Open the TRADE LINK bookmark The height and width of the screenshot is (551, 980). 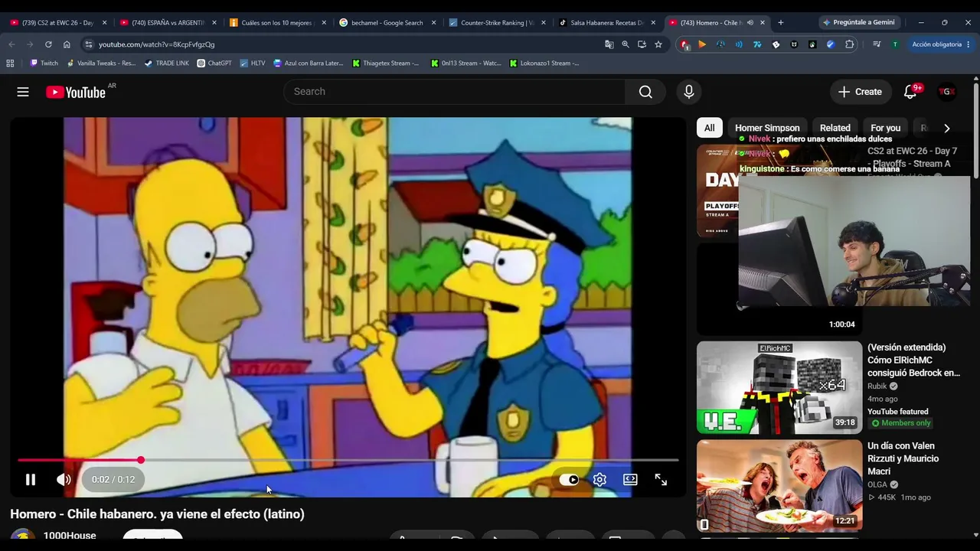pos(166,64)
